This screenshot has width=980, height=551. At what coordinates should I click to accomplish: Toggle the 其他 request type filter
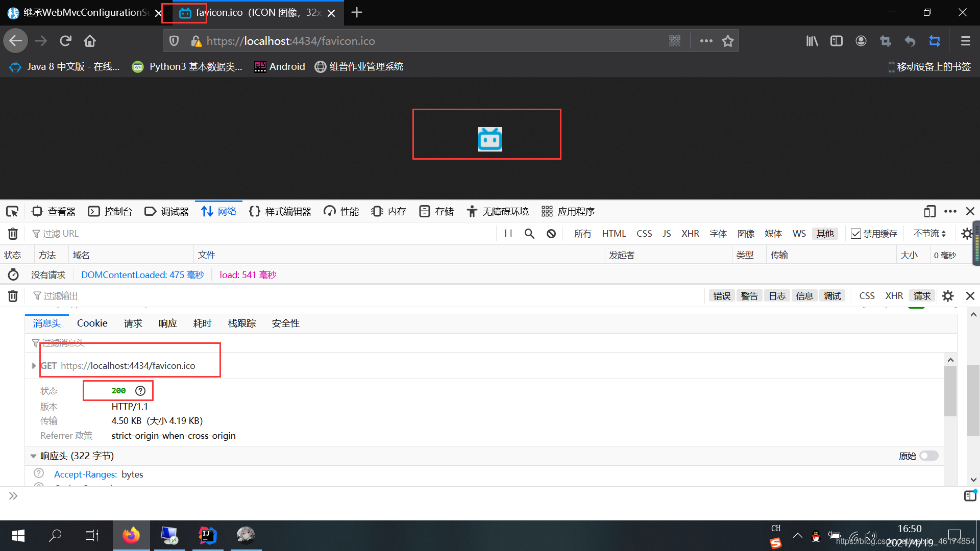(x=825, y=234)
